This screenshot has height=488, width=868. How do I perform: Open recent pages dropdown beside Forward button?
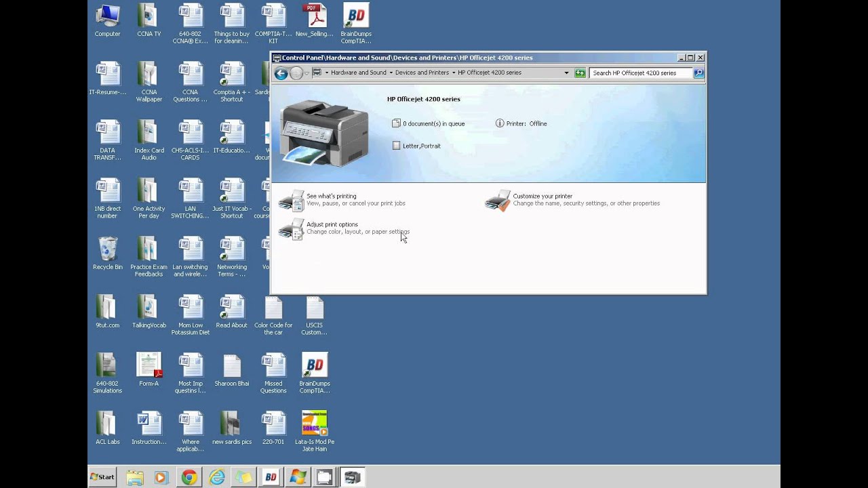(x=307, y=73)
